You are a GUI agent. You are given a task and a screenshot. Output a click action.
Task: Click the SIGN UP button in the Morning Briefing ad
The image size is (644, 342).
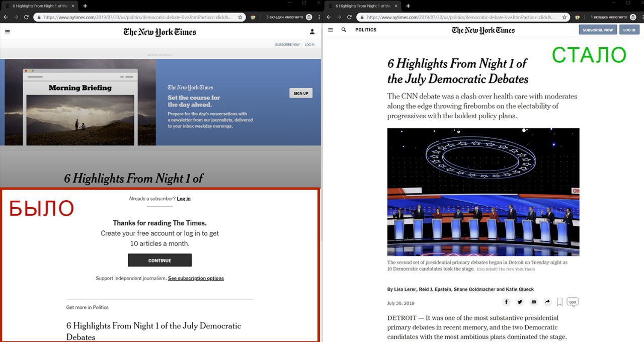point(301,93)
